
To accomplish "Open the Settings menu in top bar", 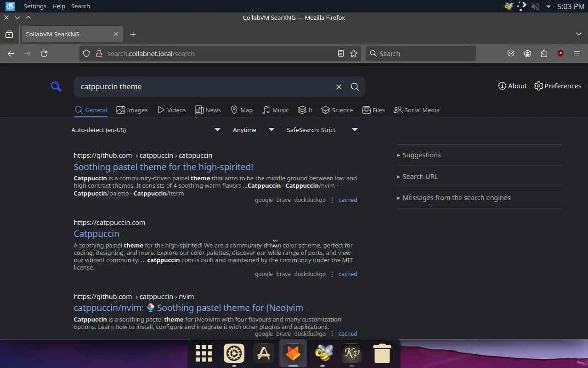I will [x=35, y=6].
